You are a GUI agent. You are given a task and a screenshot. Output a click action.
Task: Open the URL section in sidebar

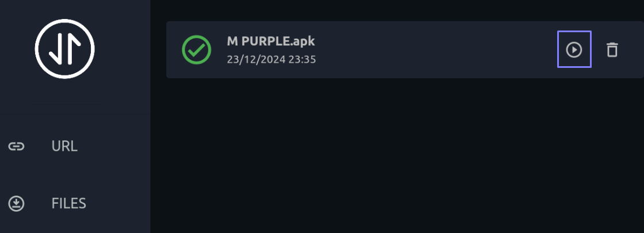click(75, 146)
